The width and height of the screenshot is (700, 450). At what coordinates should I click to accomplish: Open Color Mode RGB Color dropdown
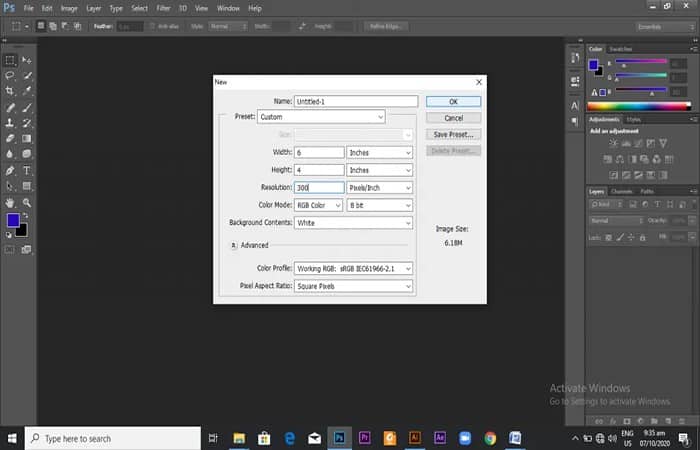point(318,205)
